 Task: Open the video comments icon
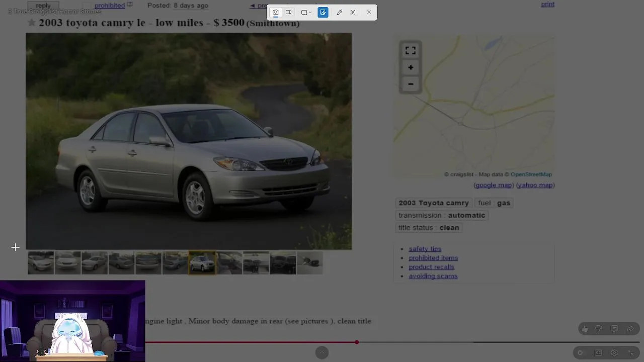(x=614, y=329)
